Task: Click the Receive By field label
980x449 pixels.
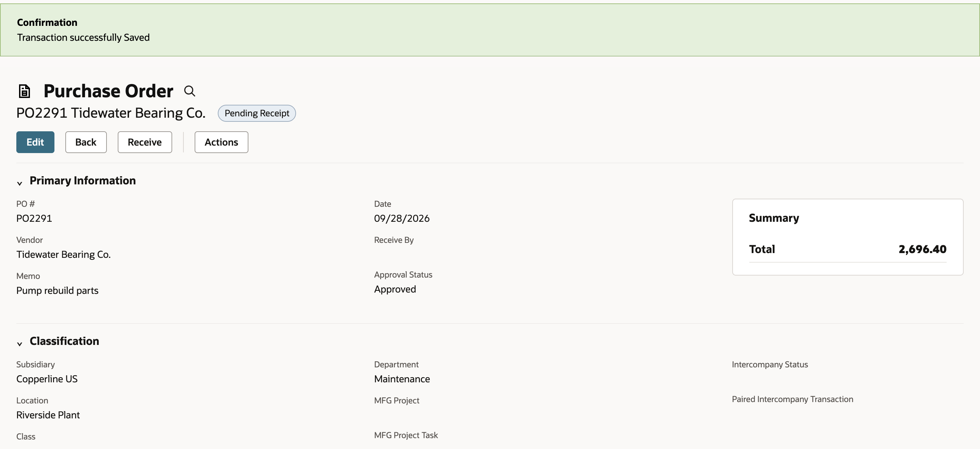Action: pos(394,240)
